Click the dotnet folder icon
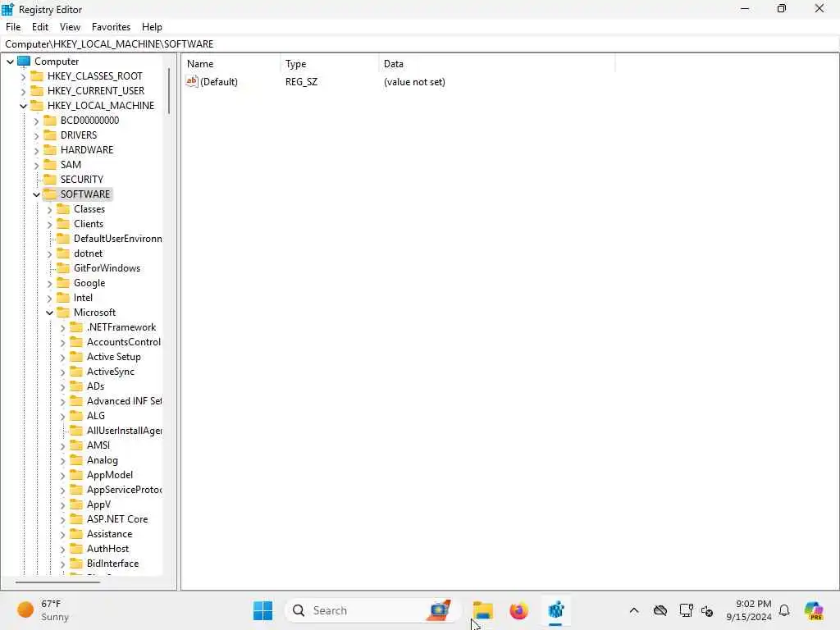This screenshot has width=840, height=630. tap(63, 253)
